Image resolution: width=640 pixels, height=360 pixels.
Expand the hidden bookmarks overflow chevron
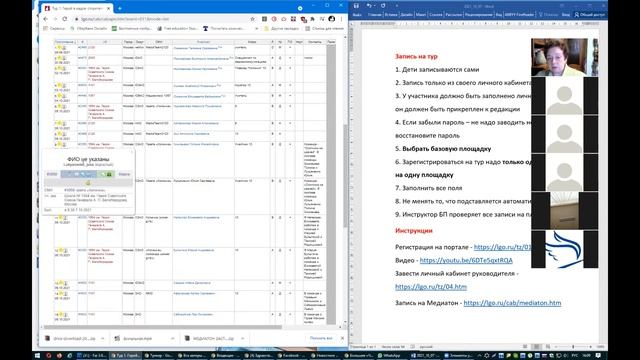(x=256, y=29)
